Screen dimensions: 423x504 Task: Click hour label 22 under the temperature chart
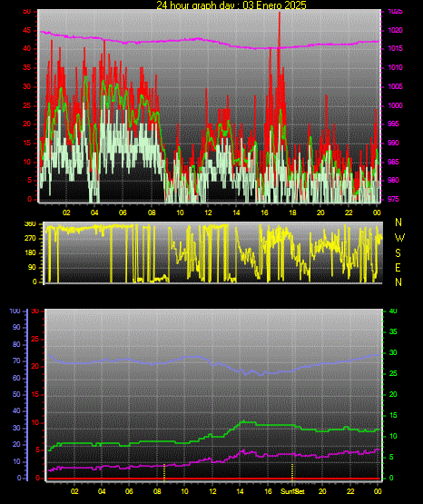(x=350, y=491)
